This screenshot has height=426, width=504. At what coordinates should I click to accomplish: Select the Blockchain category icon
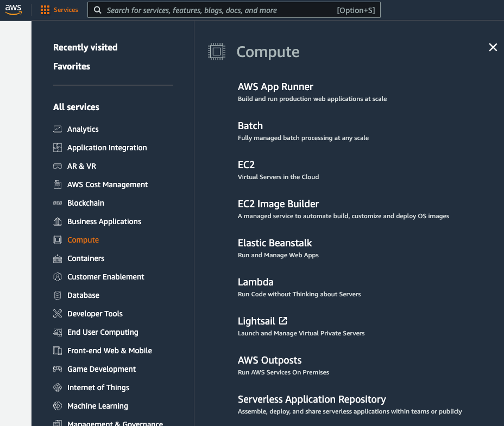click(x=58, y=203)
